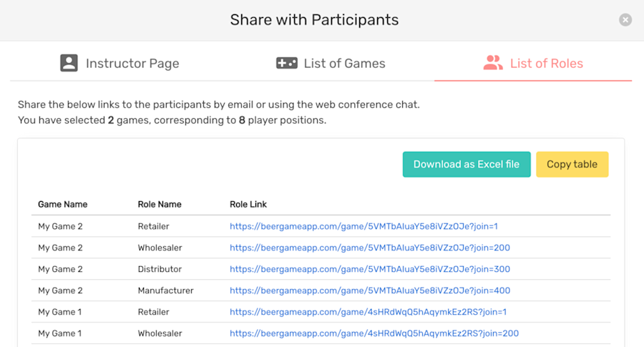Open the List of Games tab
Viewport: 644px width, 347px height.
(331, 63)
